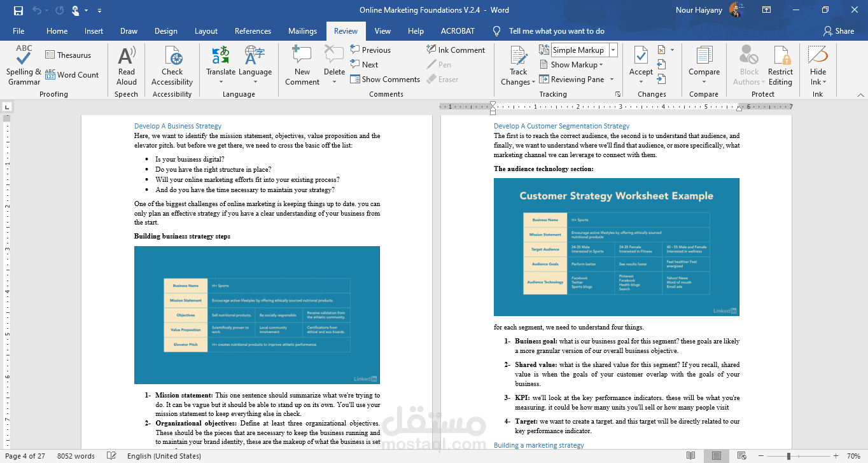Expand the Show Markup menu
This screenshot has height=463, width=868.
tap(571, 65)
